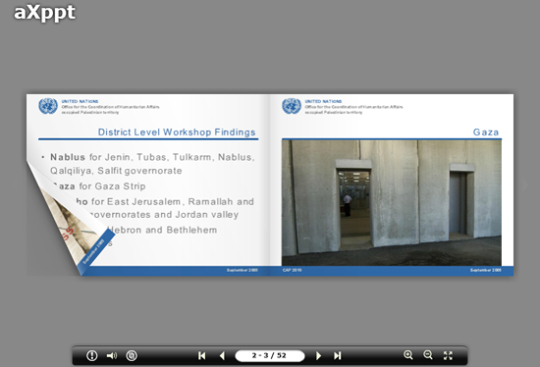Screen dimensions: 540x367
Task: Click the CAP 2010 footer text
Action: click(x=292, y=270)
